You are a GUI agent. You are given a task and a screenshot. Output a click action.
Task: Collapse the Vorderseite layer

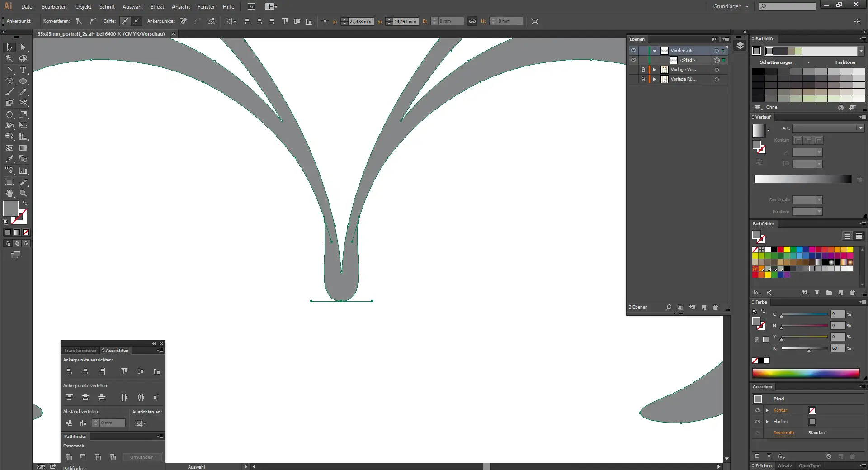click(654, 50)
